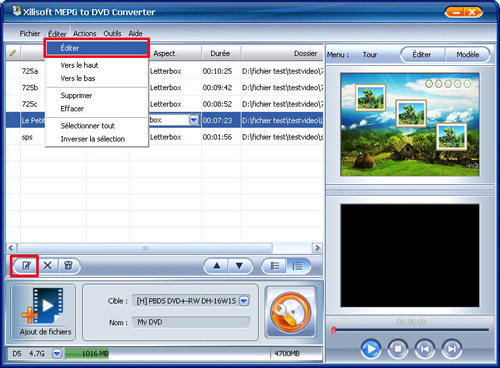Click Inverser la sélection menu entry
The width and height of the screenshot is (500, 368).
97,139
